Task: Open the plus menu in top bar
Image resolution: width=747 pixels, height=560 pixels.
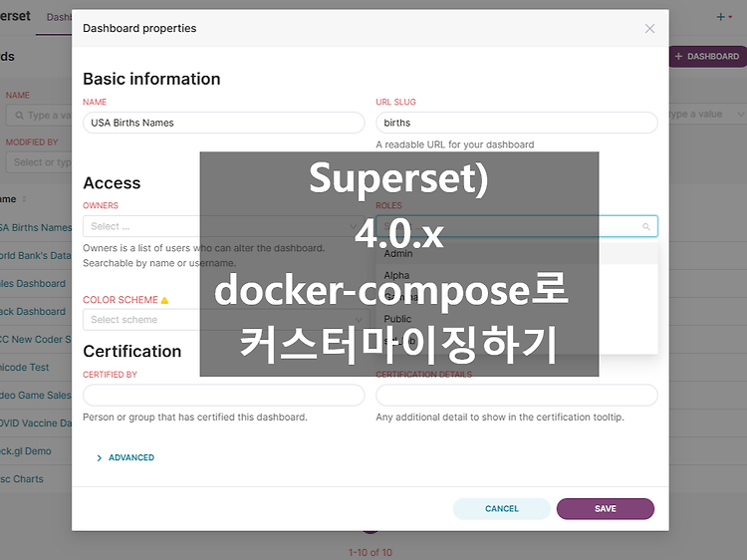Action: coord(724,17)
